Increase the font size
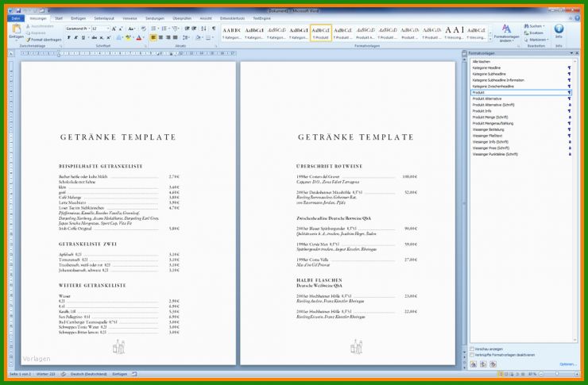This screenshot has width=588, height=385. pos(114,29)
